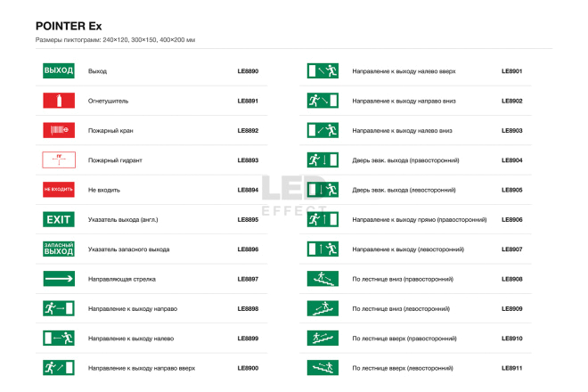Select the stairs down right-side pictogram LE8908
Screen dimensions: 588x392
pos(323,278)
